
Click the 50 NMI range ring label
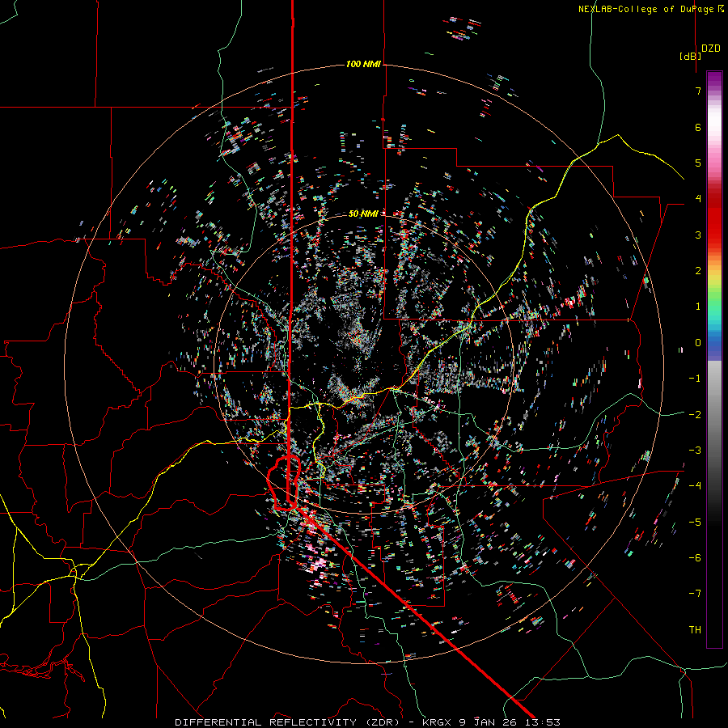click(x=363, y=214)
